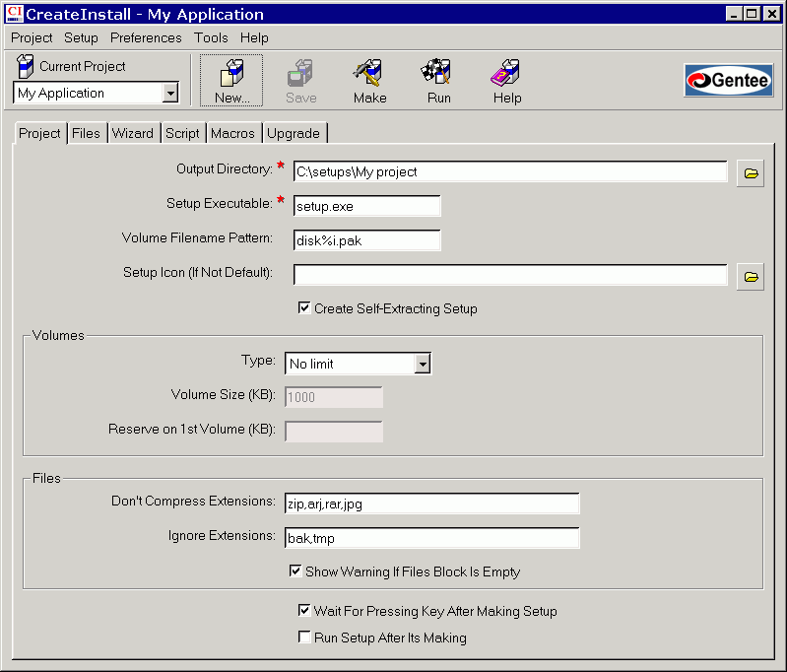
Task: Browse file for Setup Icon
Action: pyautogui.click(x=751, y=277)
